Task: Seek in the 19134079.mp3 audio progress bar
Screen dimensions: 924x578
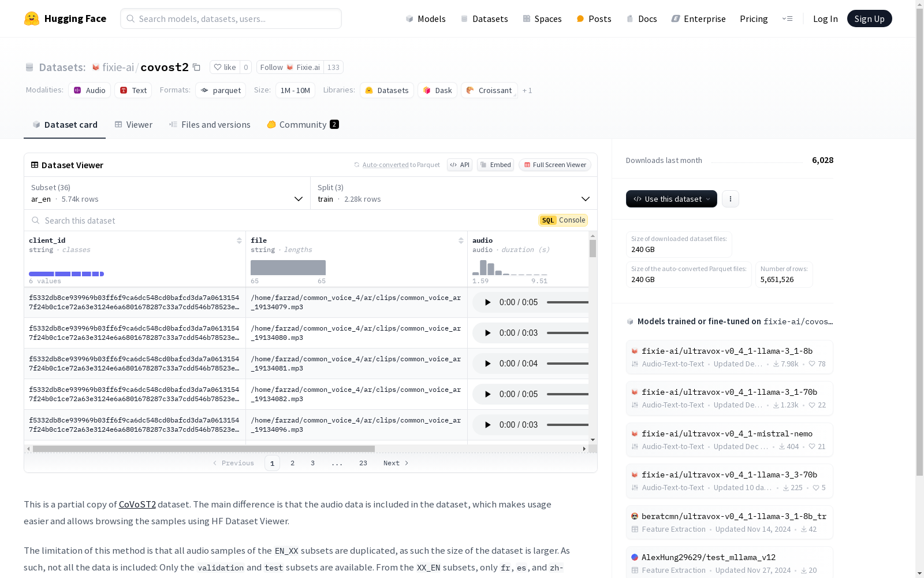Action: [x=568, y=302]
